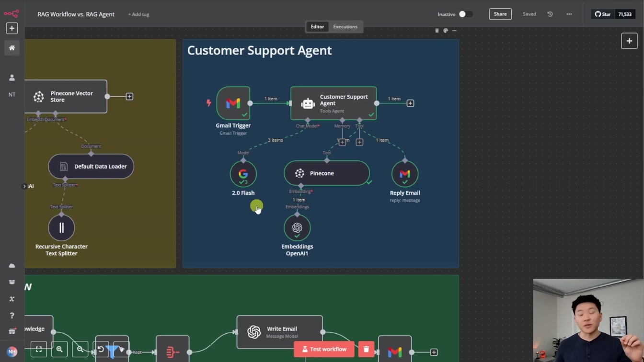This screenshot has width=644, height=362.
Task: Open the NH user avatar menu
Action: tap(12, 351)
